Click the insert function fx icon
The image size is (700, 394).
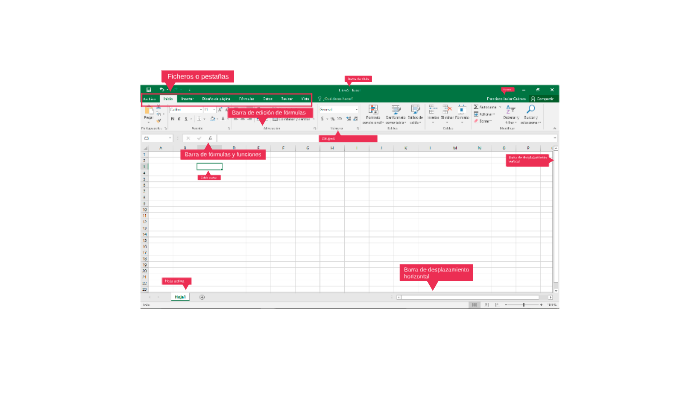[210, 138]
